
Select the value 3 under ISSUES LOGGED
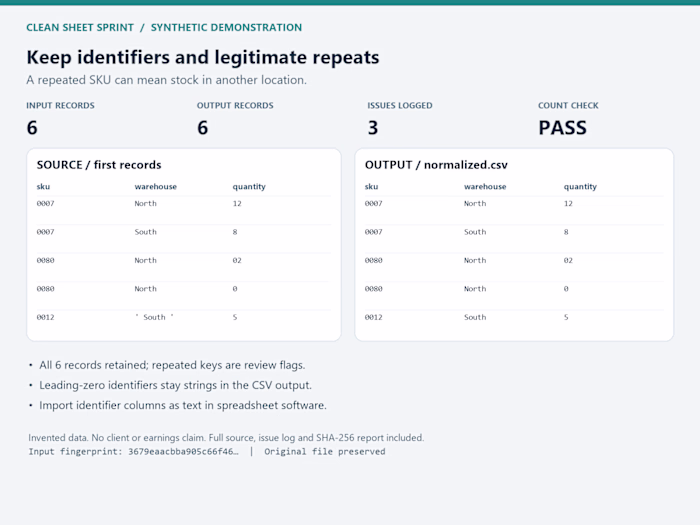pos(373,128)
